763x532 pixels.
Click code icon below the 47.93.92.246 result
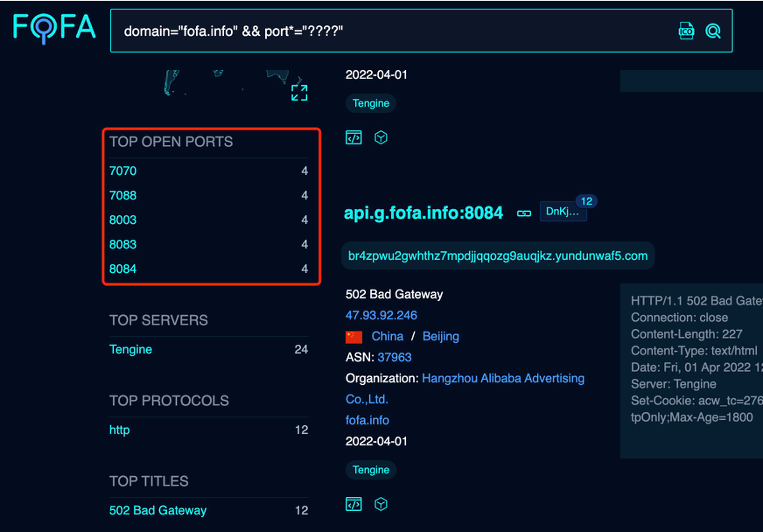point(353,504)
